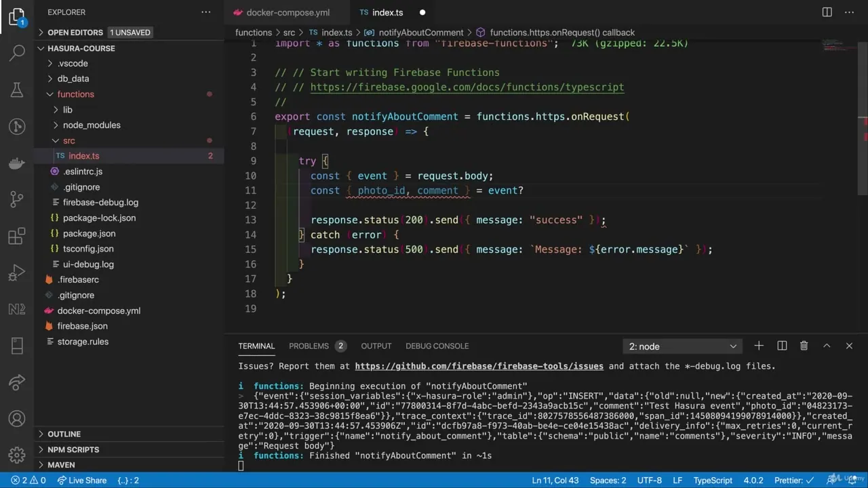
Task: Switch to the Problems panel tab
Action: coord(317,346)
